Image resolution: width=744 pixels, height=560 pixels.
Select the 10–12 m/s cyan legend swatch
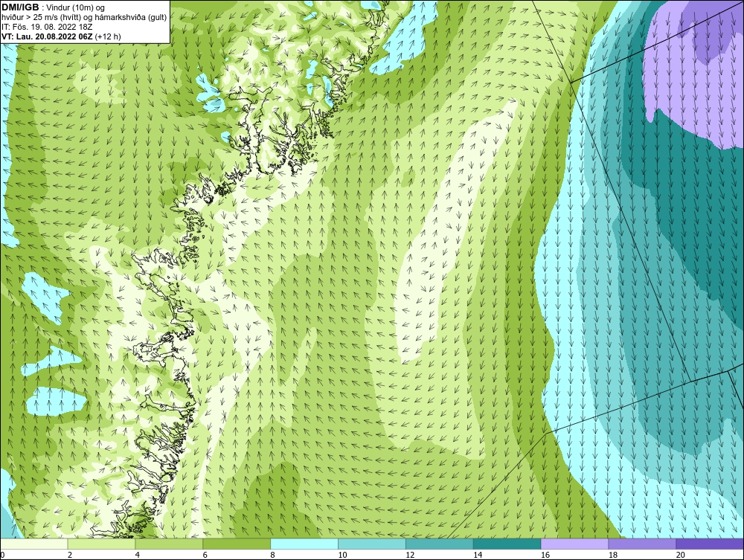pyautogui.click(x=372, y=544)
